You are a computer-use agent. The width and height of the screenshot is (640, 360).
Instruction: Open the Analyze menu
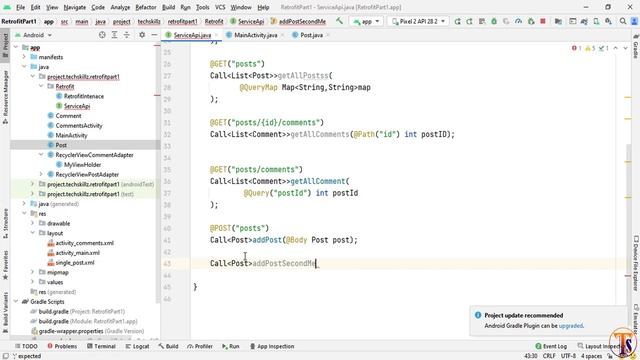120,7
